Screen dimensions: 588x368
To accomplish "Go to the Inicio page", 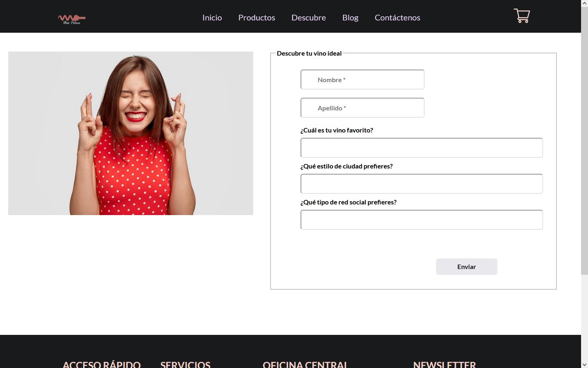I will tap(212, 18).
